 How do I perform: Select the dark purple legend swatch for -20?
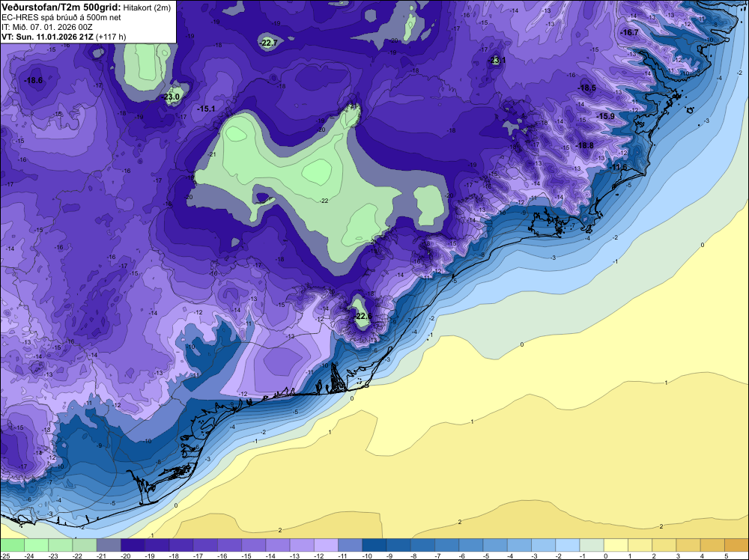click(133, 545)
